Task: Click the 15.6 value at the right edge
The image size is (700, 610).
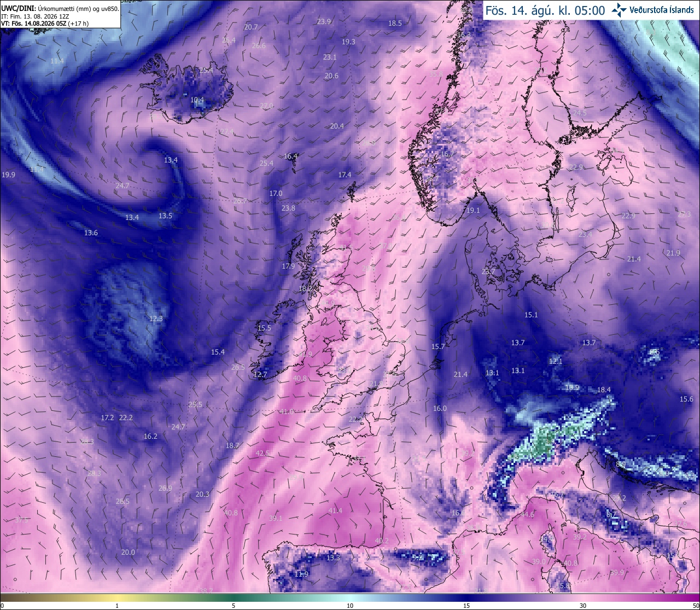Action: (686, 399)
